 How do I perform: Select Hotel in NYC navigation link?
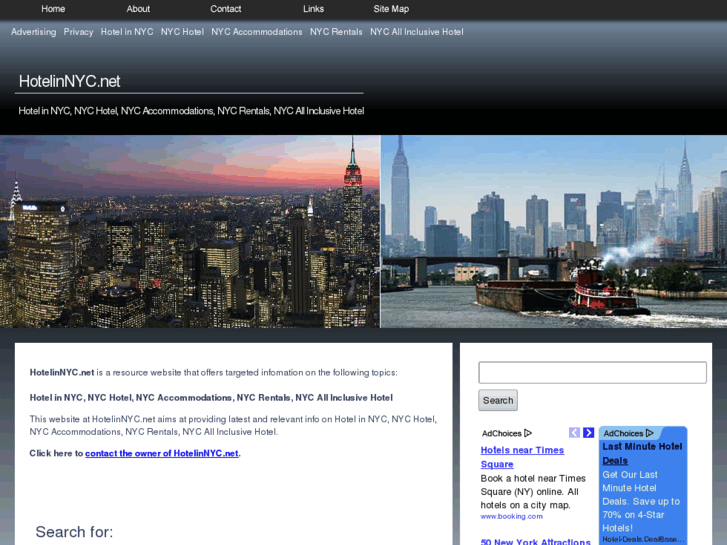(x=127, y=32)
